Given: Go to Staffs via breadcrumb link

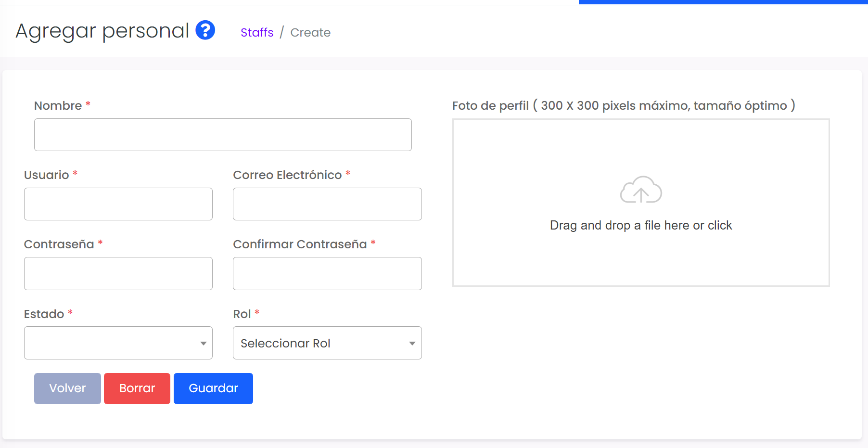Looking at the screenshot, I should click(257, 33).
